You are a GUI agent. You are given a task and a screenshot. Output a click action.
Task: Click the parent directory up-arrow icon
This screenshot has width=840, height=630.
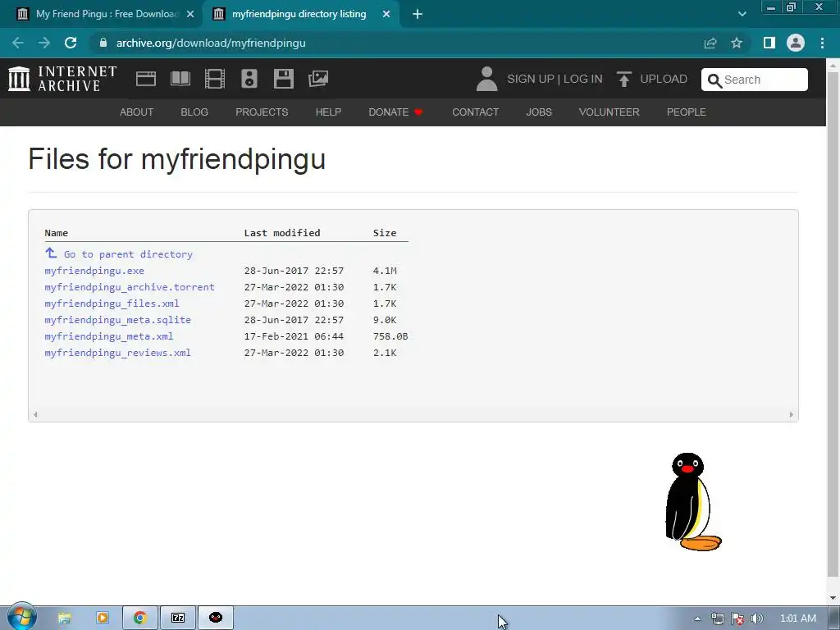(51, 253)
